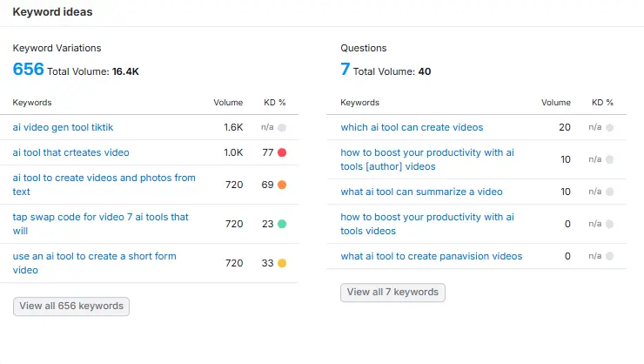
Task: Open the question 'which ai tool can create videos'
Action: [412, 127]
